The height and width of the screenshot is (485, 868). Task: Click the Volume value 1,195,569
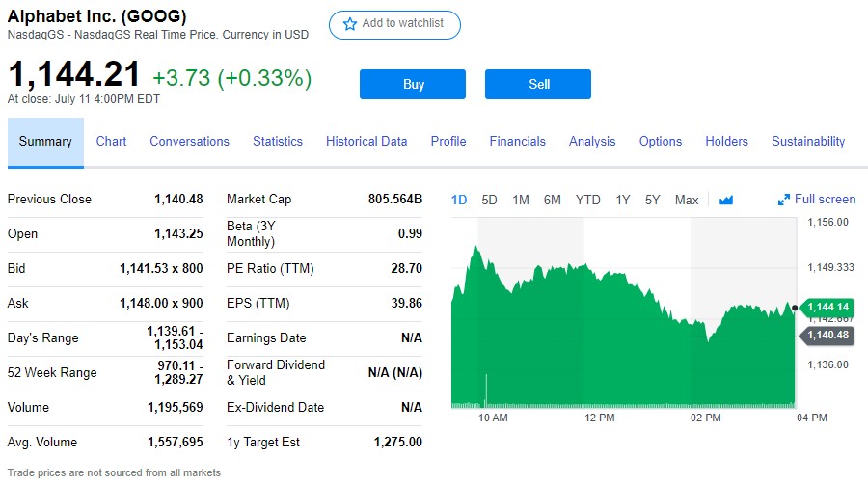(x=175, y=408)
